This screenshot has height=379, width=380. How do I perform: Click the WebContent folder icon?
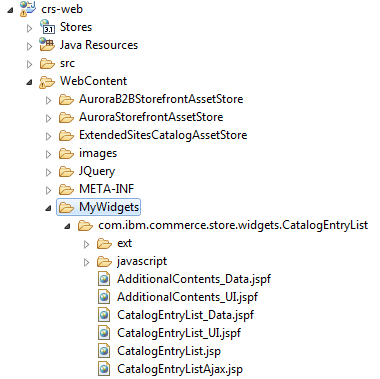click(x=47, y=82)
